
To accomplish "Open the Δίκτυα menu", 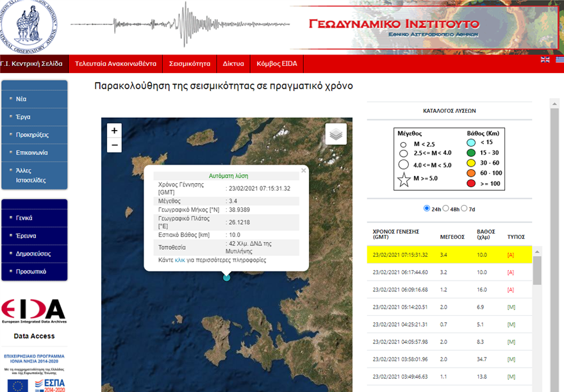I will point(233,64).
